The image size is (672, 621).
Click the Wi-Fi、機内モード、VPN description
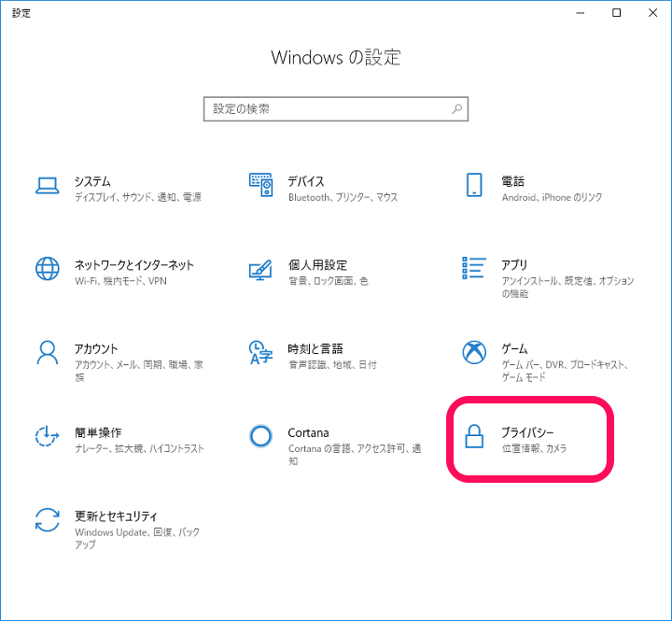click(x=120, y=281)
